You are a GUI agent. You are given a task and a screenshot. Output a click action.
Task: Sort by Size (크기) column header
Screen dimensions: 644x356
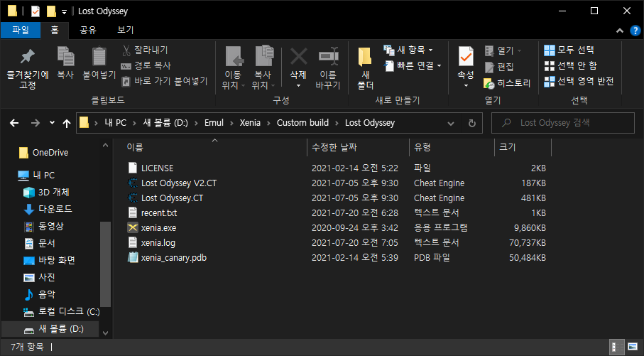tap(523, 148)
